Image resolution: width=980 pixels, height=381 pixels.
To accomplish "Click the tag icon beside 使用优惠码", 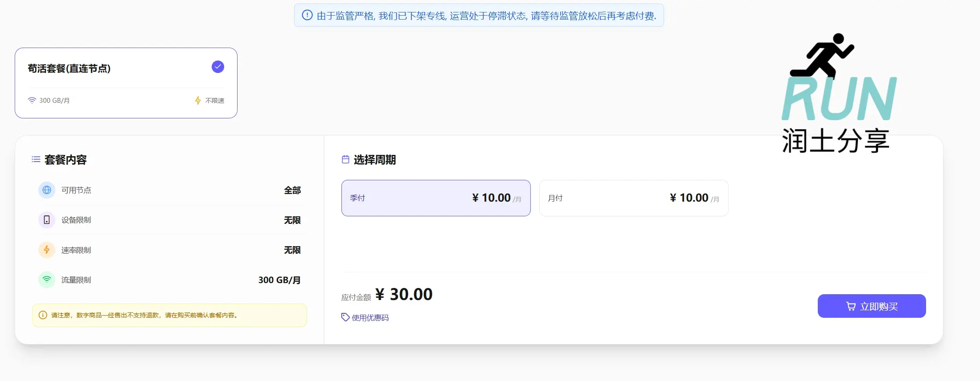I will point(345,317).
